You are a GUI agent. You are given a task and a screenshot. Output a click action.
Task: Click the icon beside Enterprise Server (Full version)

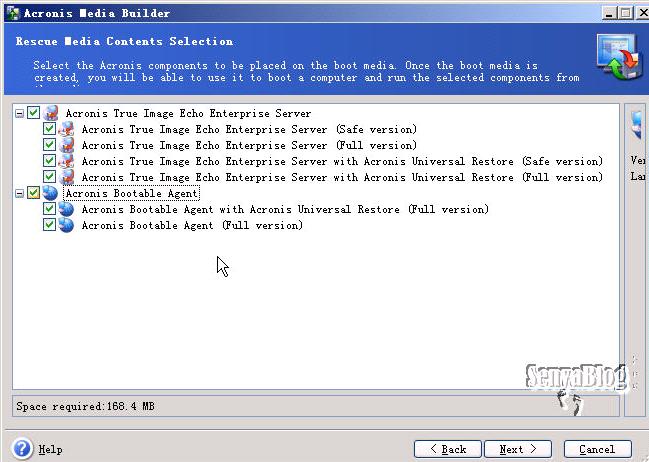click(x=66, y=145)
